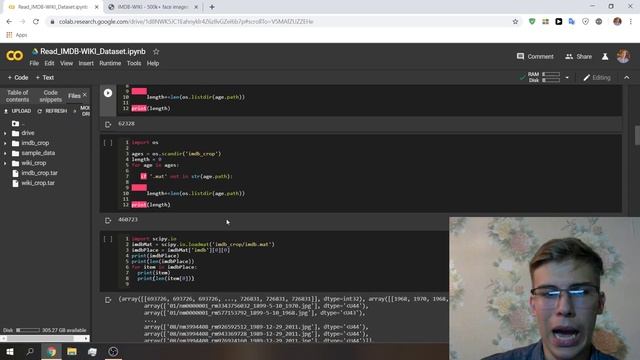Open the Apps bookmarks shortcut
This screenshot has width=640, height=360.
coord(16,35)
